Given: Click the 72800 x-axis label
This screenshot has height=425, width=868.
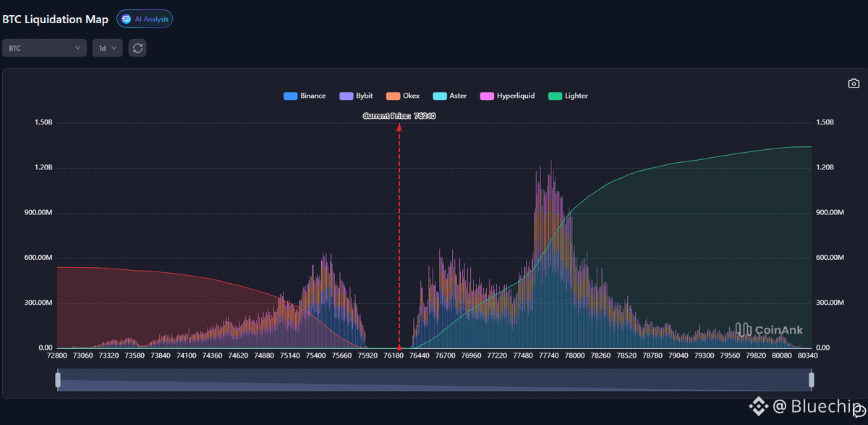Looking at the screenshot, I should 57,355.
